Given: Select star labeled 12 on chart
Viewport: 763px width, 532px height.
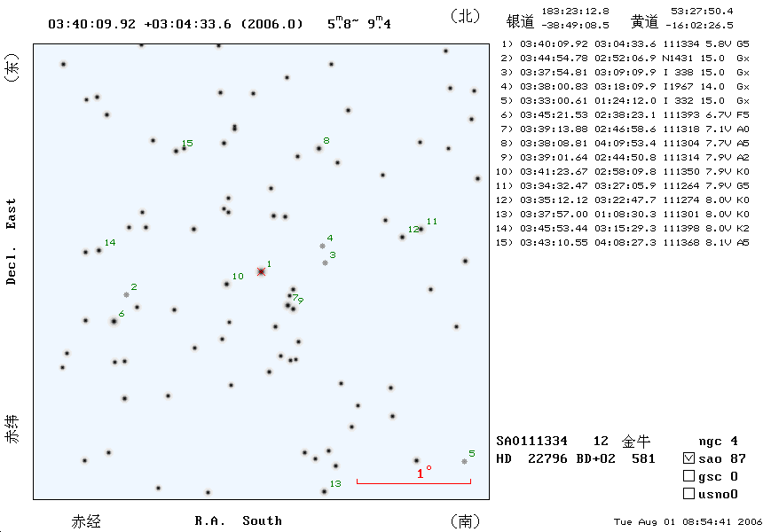Looking at the screenshot, I should tap(402, 238).
